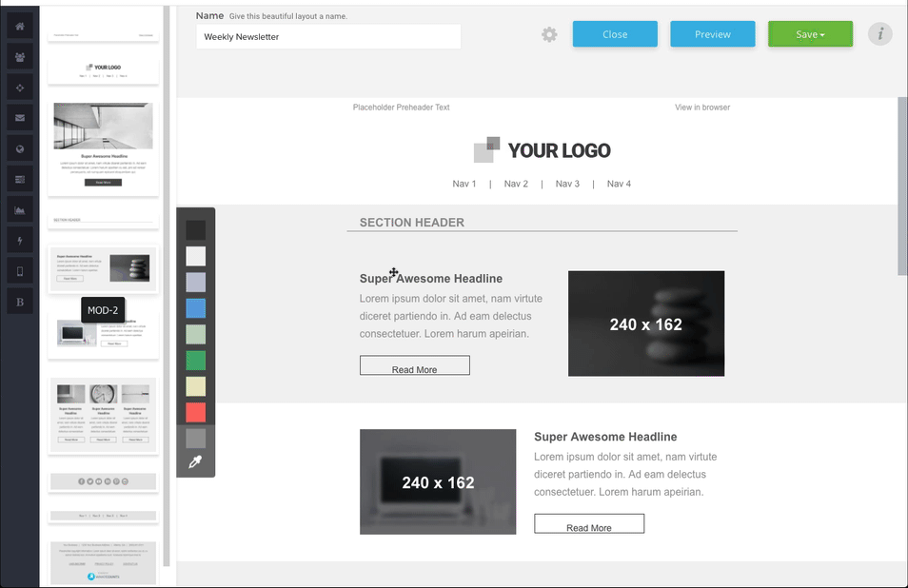Click the View in browser link
Viewport: 908px width, 588px height.
click(702, 108)
